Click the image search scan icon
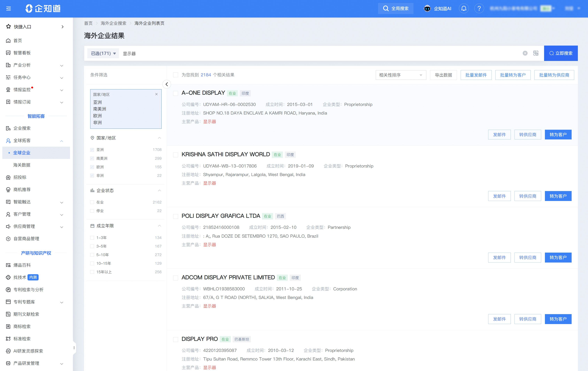 (x=536, y=53)
